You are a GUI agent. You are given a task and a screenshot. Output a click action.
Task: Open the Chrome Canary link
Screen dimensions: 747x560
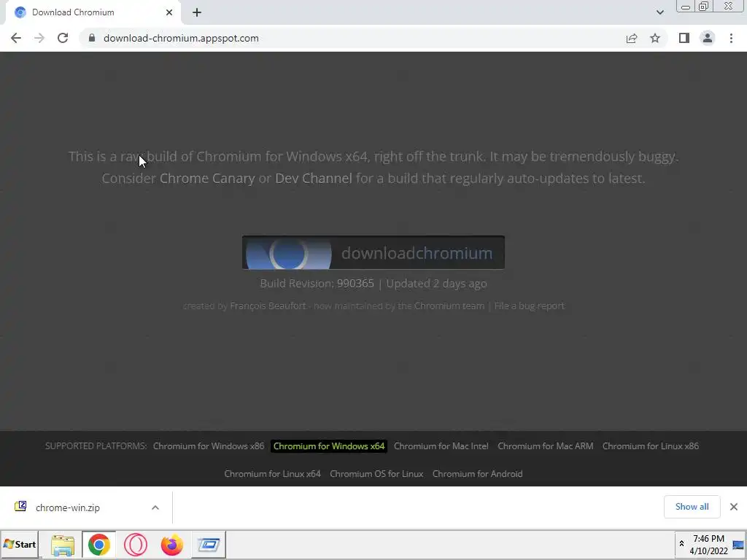coord(207,178)
